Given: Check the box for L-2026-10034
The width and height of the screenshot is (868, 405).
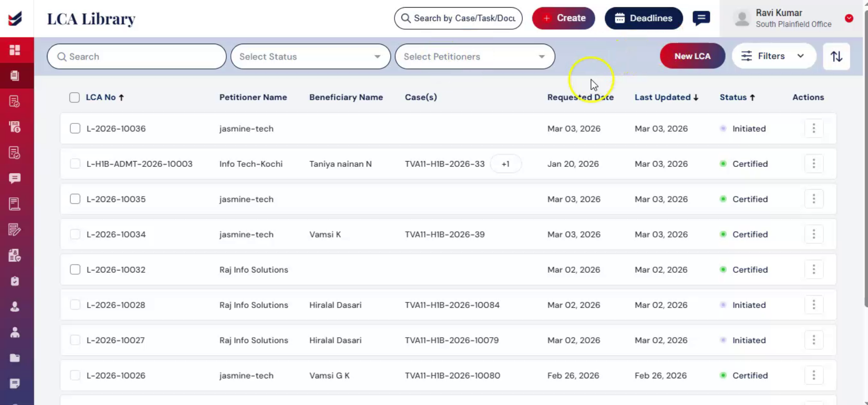Looking at the screenshot, I should click(x=75, y=234).
